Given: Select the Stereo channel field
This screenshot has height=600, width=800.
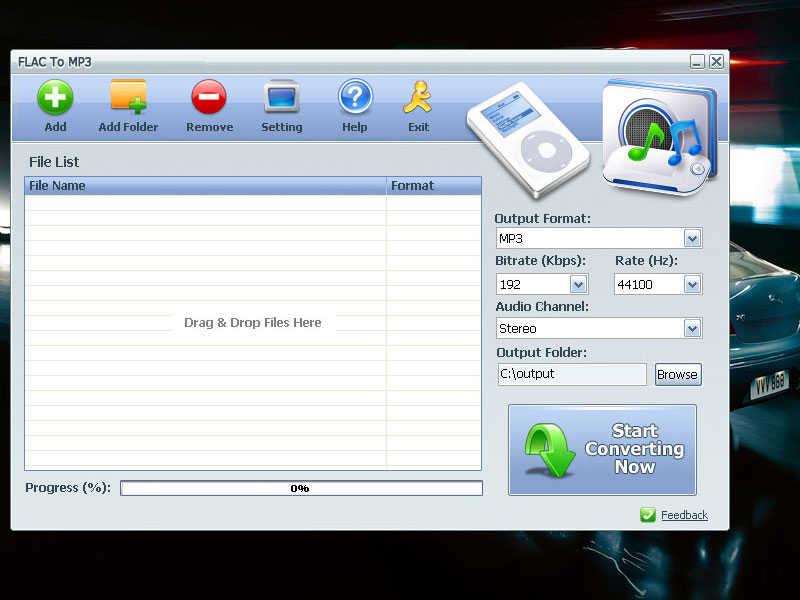Looking at the screenshot, I should (x=599, y=329).
